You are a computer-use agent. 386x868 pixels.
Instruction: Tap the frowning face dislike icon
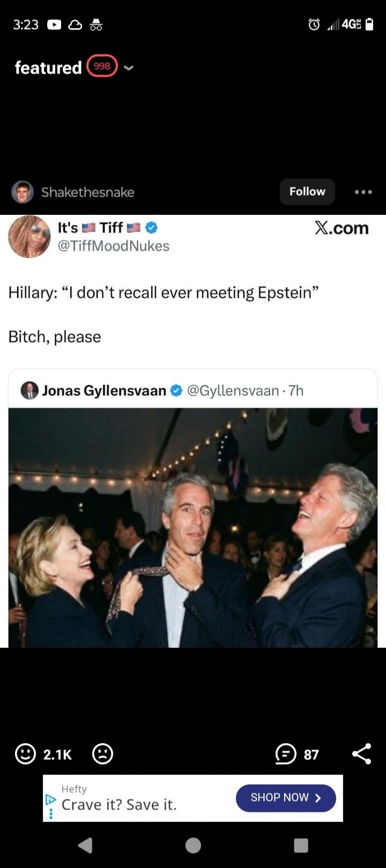point(102,754)
